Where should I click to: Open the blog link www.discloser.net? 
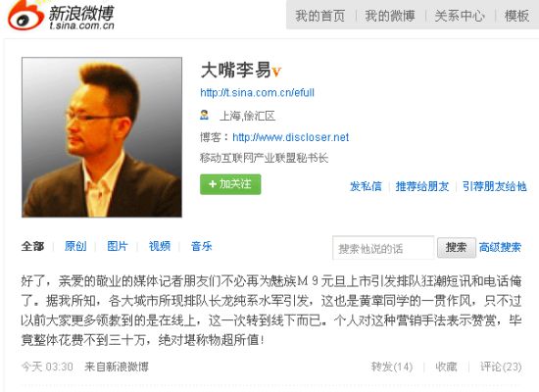click(x=290, y=137)
